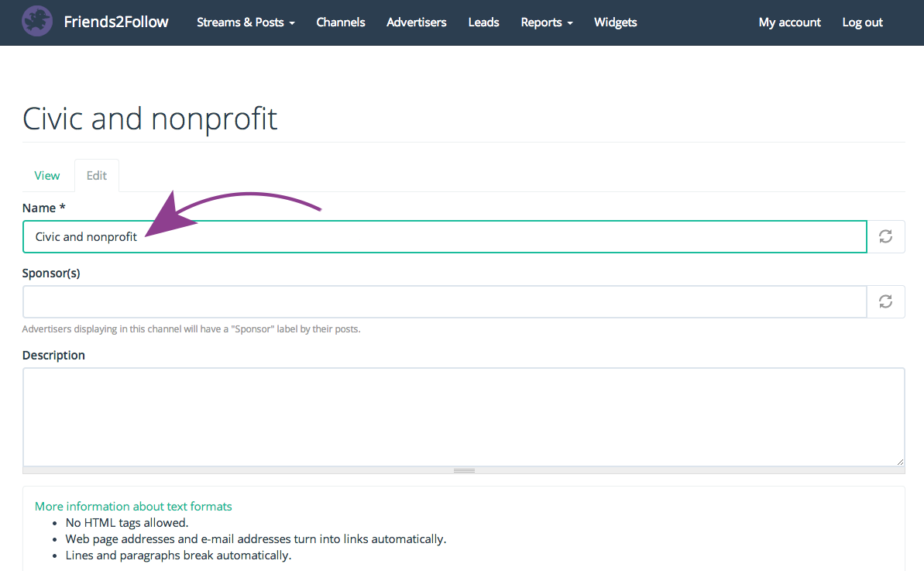Viewport: 924px width, 571px height.
Task: Switch to the View tab
Action: click(x=47, y=176)
